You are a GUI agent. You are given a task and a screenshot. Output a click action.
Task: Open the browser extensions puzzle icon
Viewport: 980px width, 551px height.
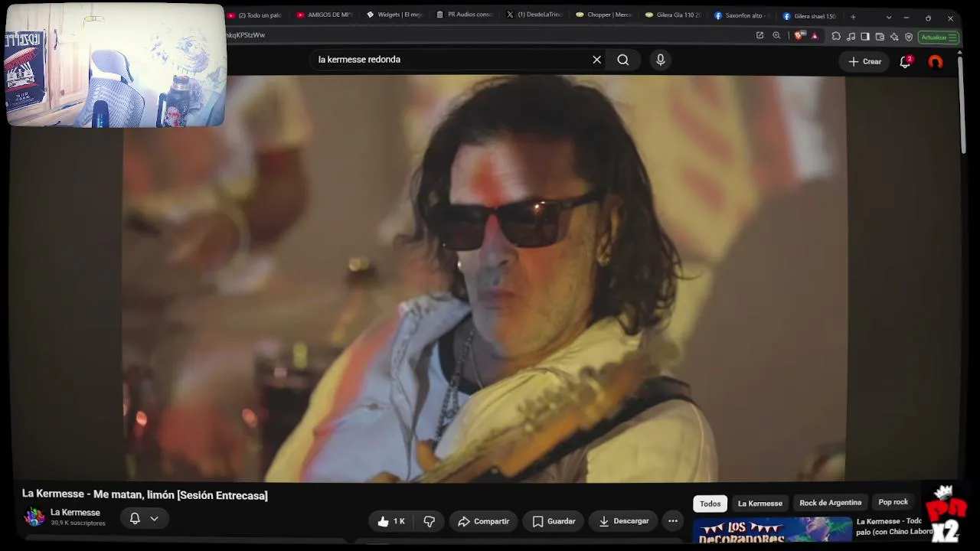836,36
